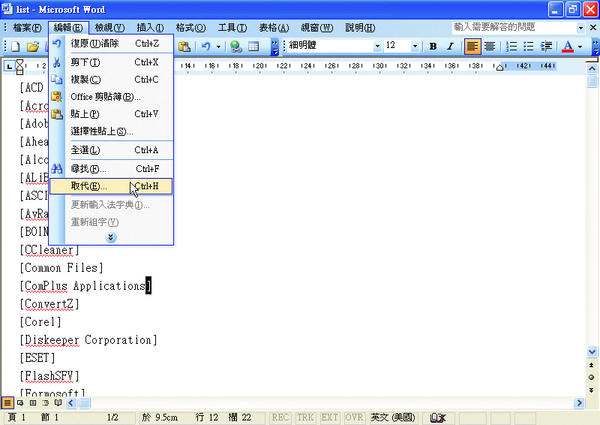Switch to Outline view icon

coord(46,402)
